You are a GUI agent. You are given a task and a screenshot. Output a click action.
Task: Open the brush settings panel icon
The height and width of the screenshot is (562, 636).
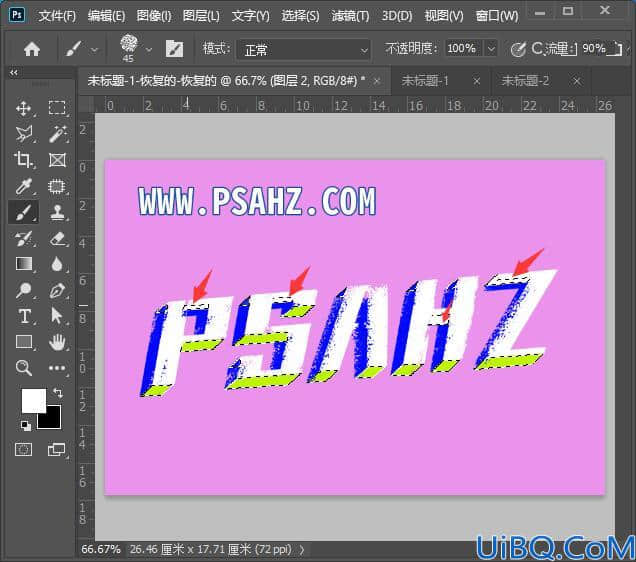pyautogui.click(x=174, y=49)
